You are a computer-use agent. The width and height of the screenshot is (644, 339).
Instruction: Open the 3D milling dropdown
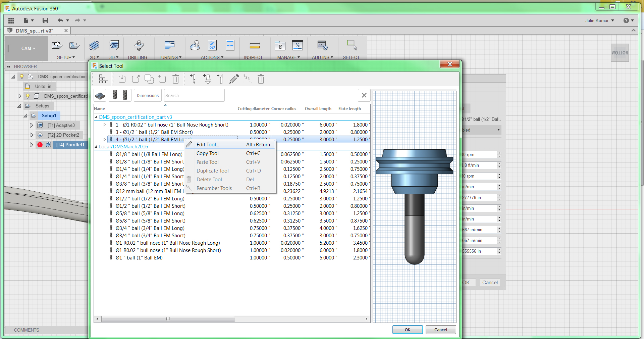tap(114, 57)
